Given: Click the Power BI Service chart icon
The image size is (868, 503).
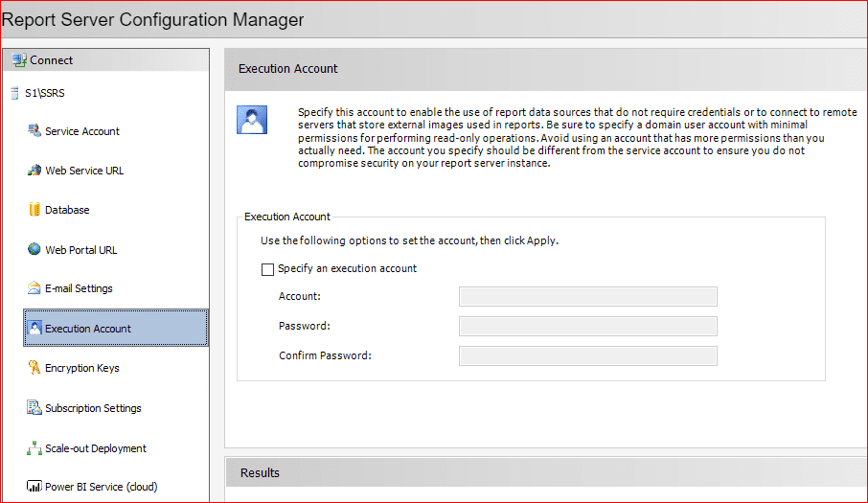Looking at the screenshot, I should [34, 487].
